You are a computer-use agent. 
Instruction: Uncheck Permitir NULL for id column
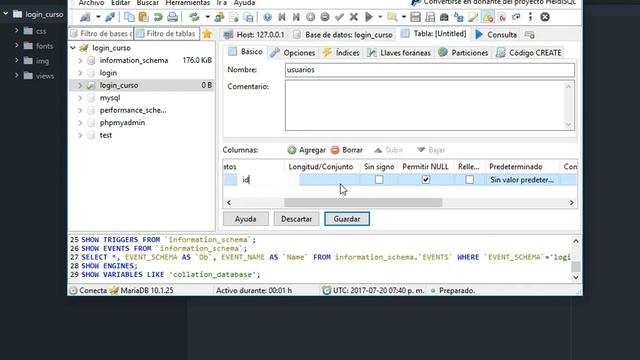coord(426,180)
